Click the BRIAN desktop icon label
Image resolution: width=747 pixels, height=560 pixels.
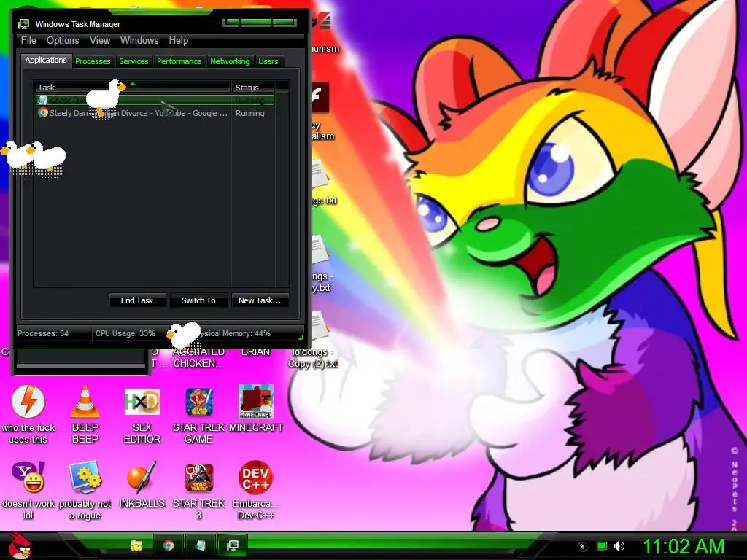click(x=256, y=352)
